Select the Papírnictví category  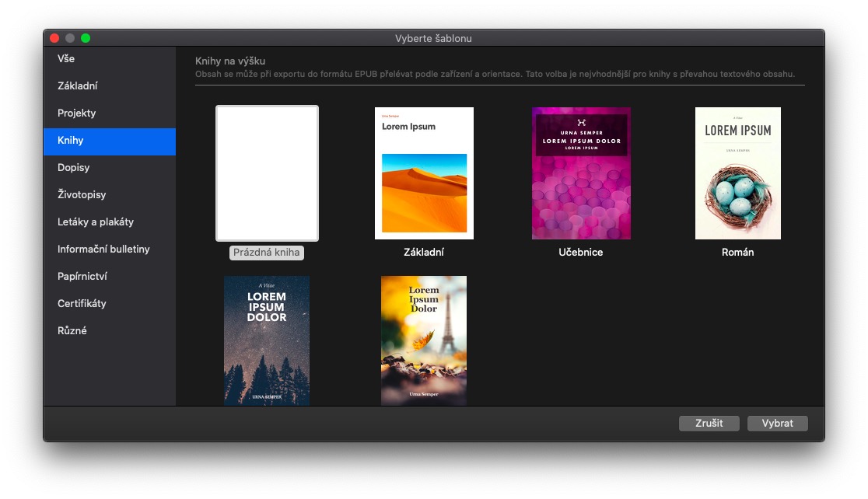[x=109, y=276]
